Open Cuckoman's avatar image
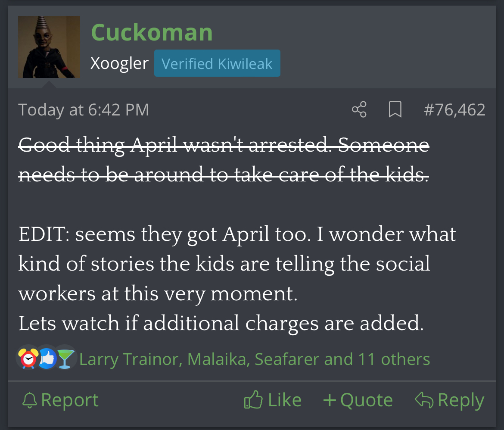The image size is (504, 430). pyautogui.click(x=49, y=47)
